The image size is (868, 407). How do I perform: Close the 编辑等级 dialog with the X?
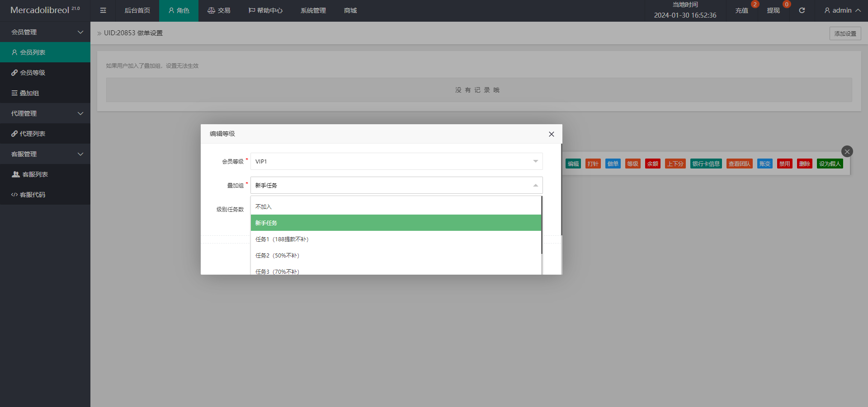pos(552,134)
